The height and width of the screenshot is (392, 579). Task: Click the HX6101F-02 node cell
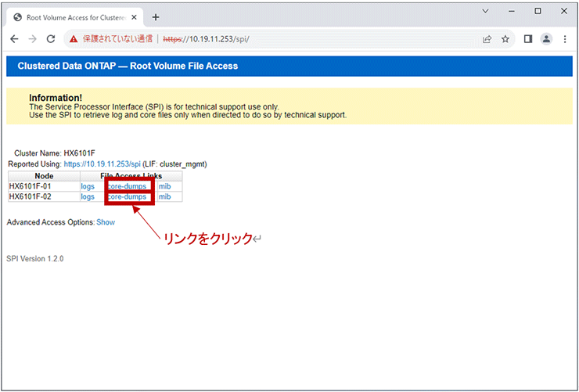(44, 196)
